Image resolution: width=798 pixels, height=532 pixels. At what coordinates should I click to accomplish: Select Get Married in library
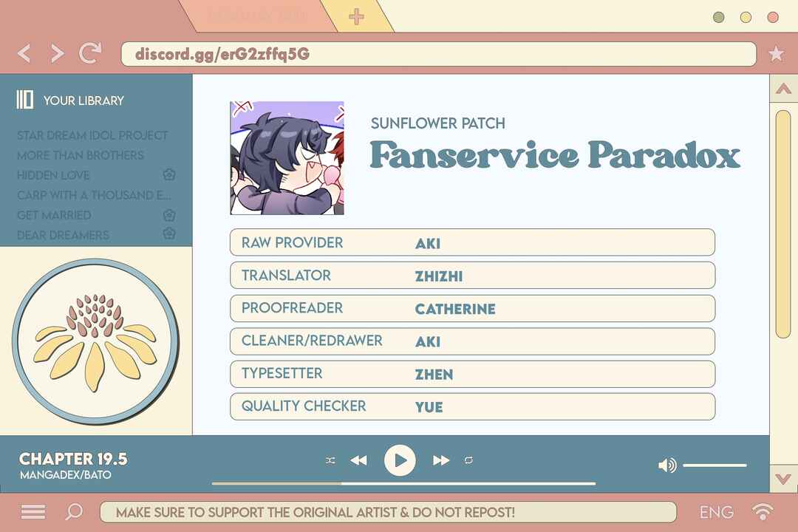[x=54, y=215]
